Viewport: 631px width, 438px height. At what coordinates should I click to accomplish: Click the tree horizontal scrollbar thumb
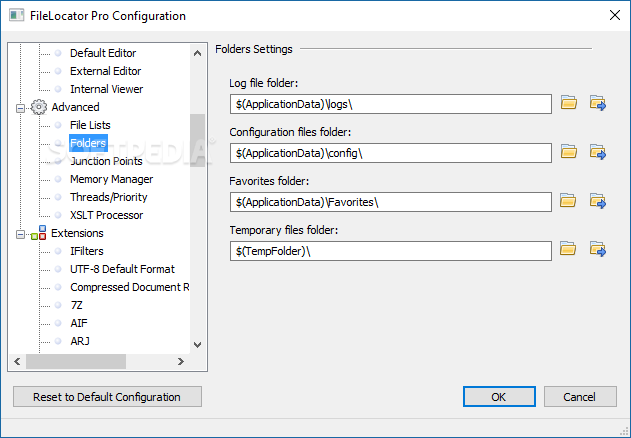point(76,362)
